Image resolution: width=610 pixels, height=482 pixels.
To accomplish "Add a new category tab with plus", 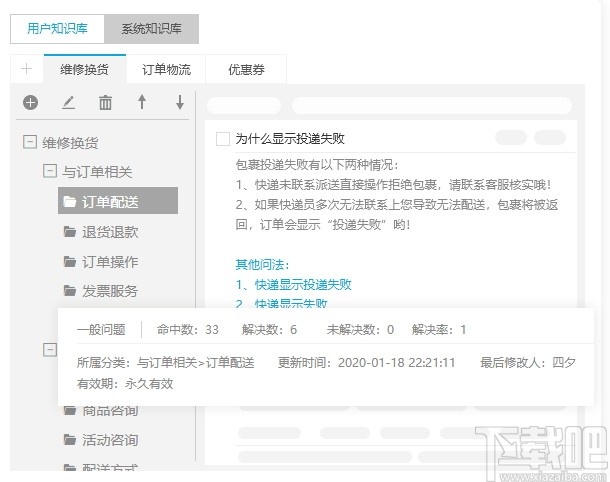I will point(26,69).
